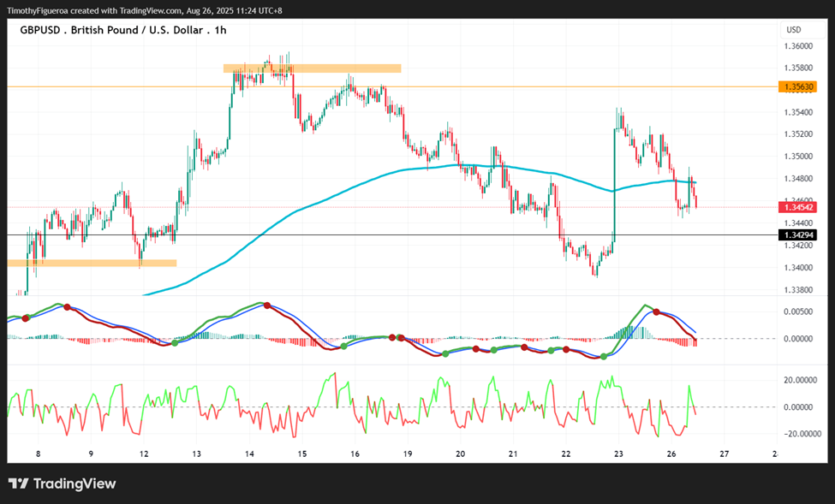Click date label 22 on time axis
Viewport: 835px width, 504px height.
tap(565, 454)
